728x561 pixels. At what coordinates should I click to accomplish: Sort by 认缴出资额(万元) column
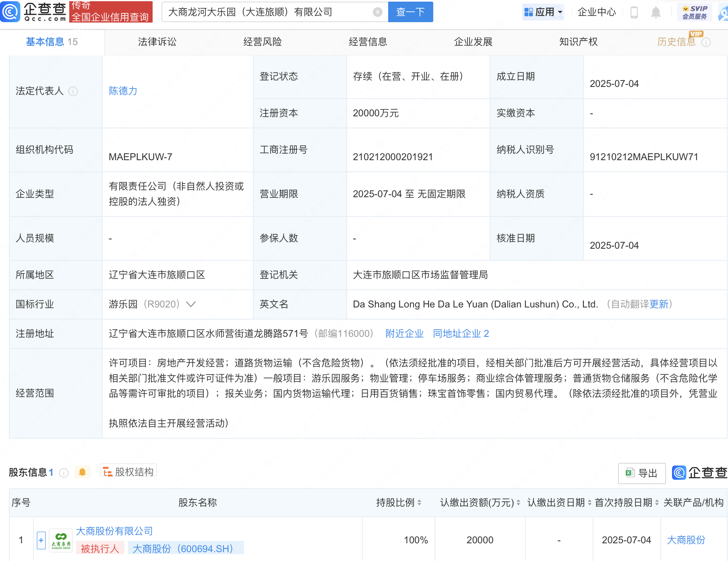tap(518, 503)
